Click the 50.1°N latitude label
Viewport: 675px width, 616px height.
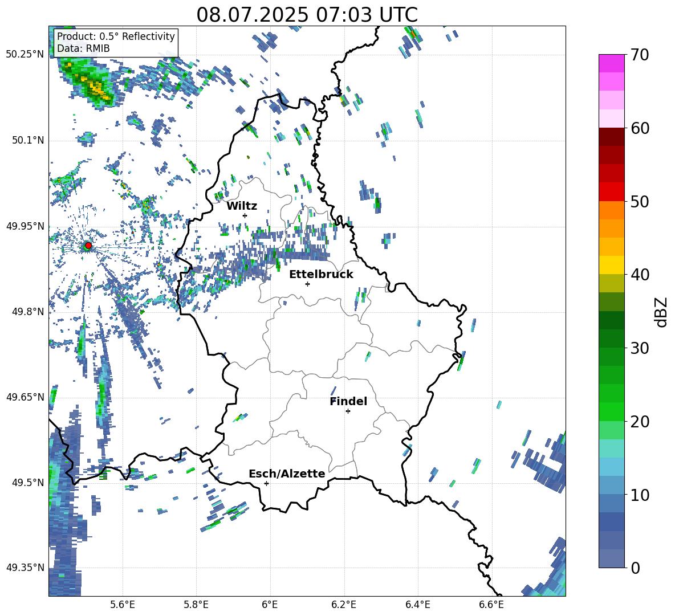28,140
